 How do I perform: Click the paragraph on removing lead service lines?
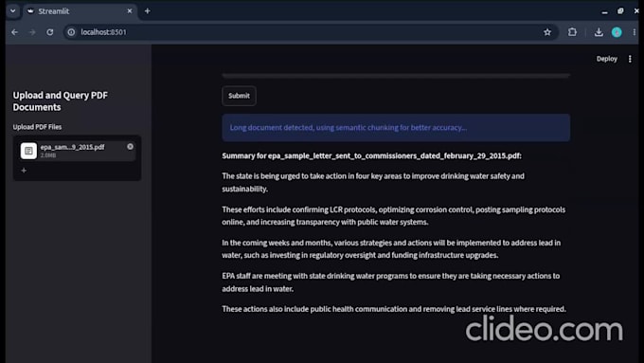(394, 309)
